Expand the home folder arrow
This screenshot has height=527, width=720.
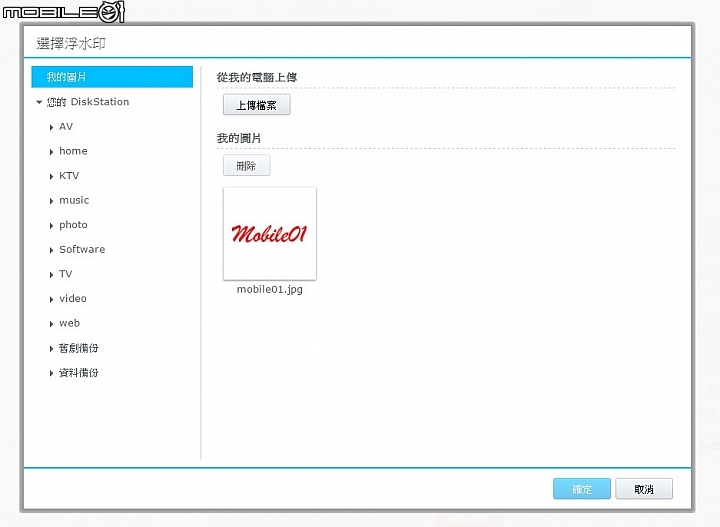coord(51,152)
